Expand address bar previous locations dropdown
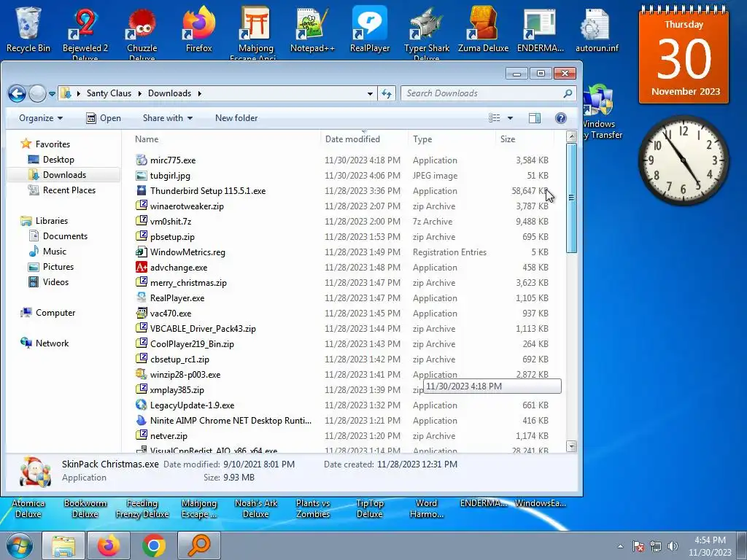The height and width of the screenshot is (560, 747). (370, 93)
